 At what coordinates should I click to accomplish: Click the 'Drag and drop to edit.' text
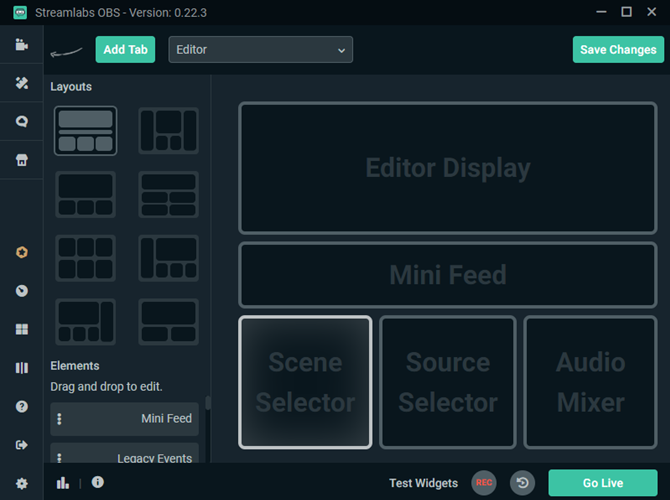106,387
